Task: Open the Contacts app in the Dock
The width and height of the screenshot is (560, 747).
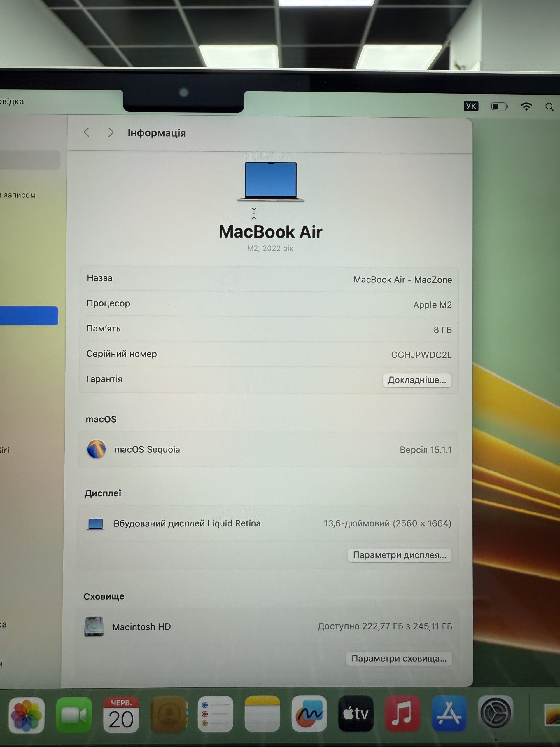Action: pyautogui.click(x=169, y=714)
